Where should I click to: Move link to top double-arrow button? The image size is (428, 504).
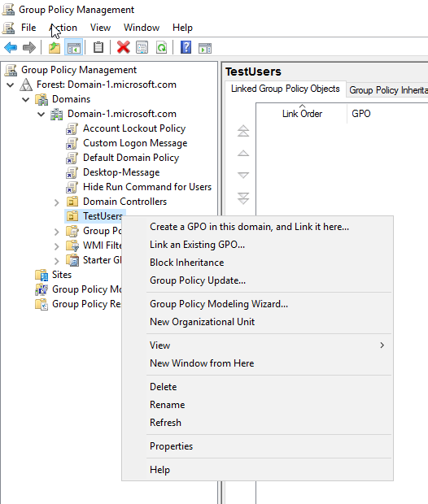pyautogui.click(x=243, y=131)
